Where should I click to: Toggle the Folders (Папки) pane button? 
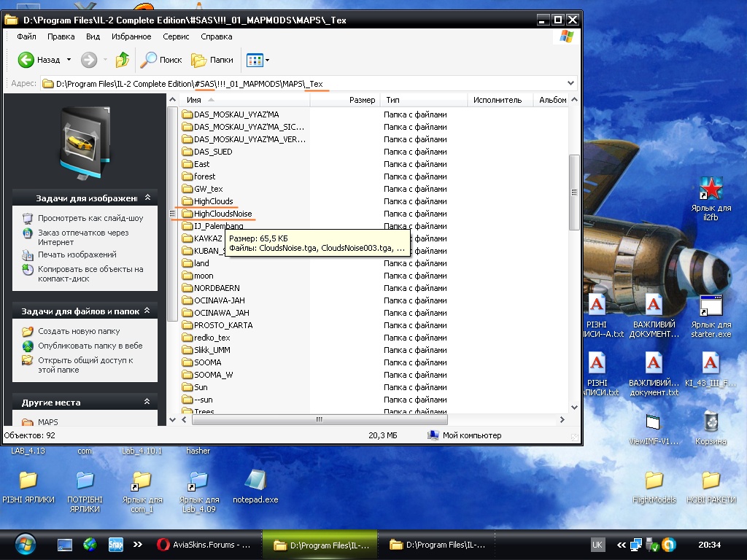coord(212,60)
